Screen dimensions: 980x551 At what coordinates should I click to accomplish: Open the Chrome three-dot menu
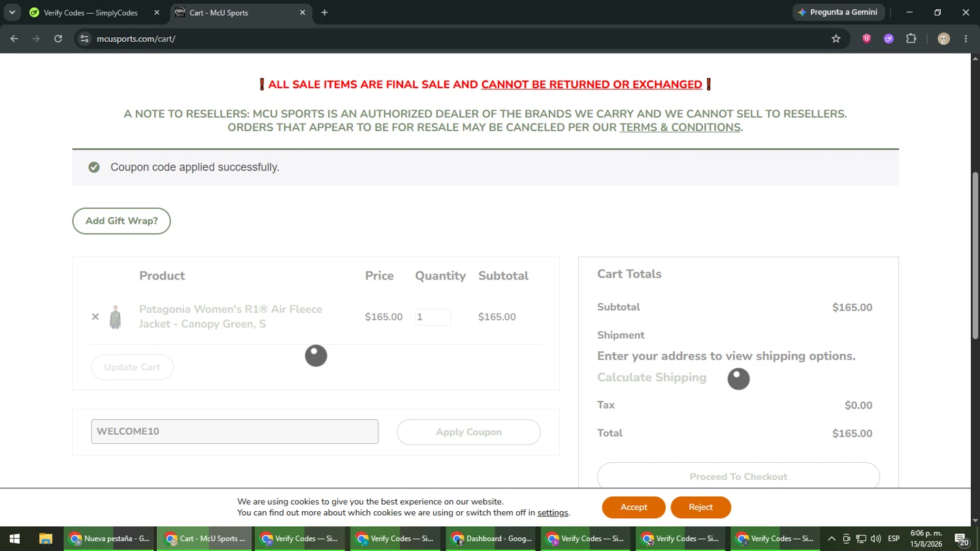point(966,39)
